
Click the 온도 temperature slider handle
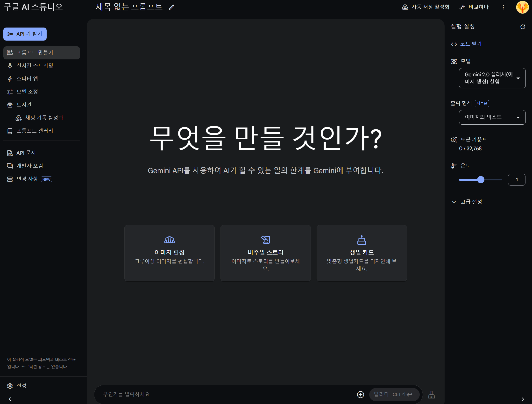pos(481,180)
